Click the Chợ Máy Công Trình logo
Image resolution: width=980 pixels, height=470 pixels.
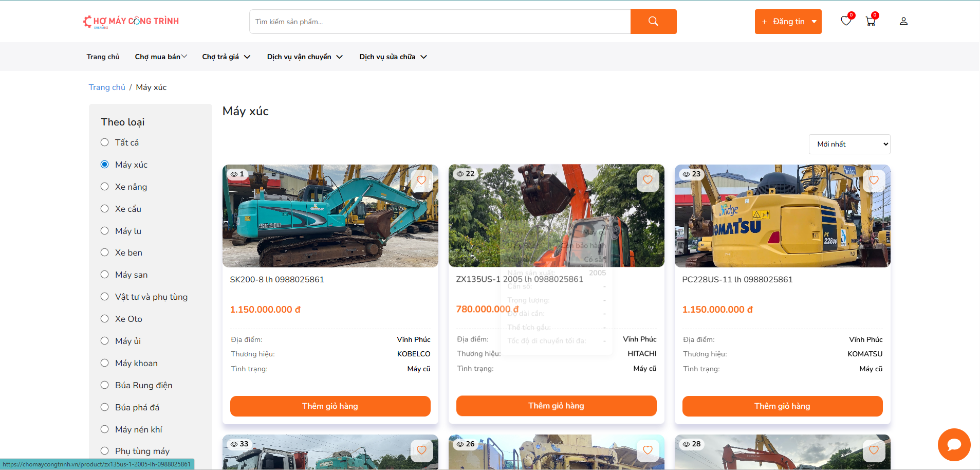132,22
